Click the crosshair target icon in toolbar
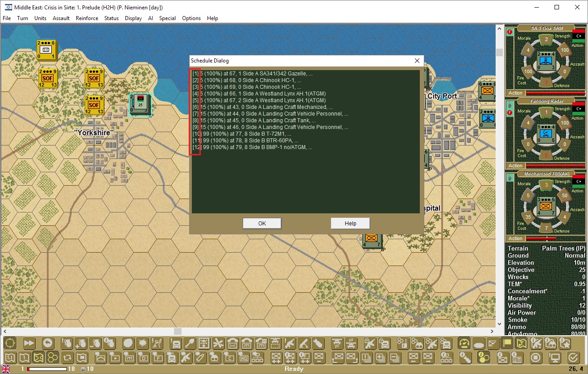Image resolution: width=588 pixels, height=374 pixels. (10, 343)
